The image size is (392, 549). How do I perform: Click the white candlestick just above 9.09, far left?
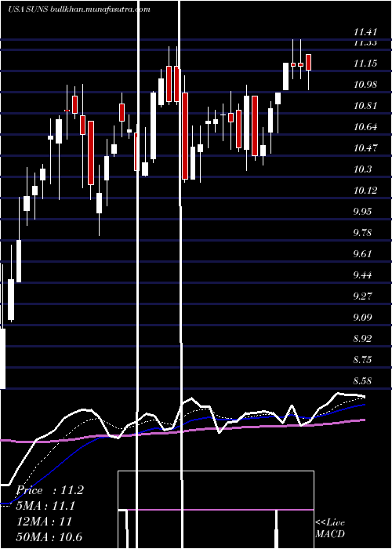pos(11,300)
